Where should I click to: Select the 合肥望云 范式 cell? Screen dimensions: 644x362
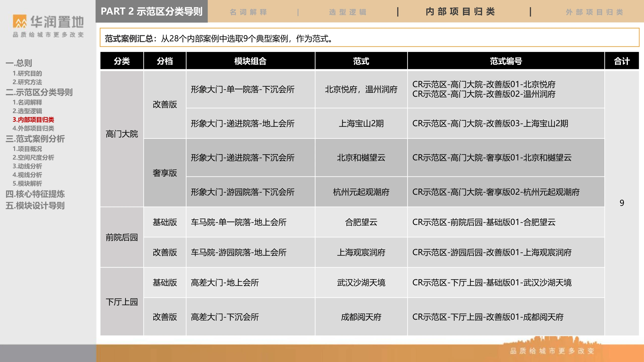361,222
